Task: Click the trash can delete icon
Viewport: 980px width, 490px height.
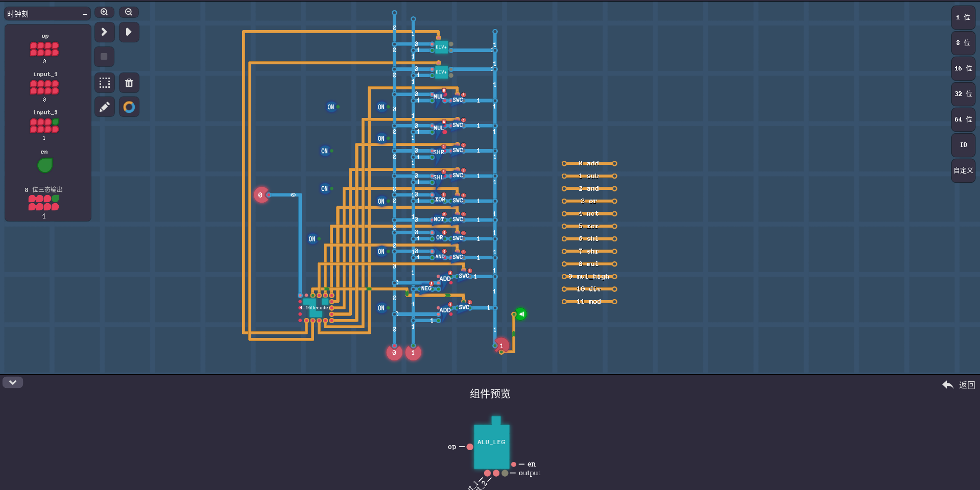Action: coord(129,83)
